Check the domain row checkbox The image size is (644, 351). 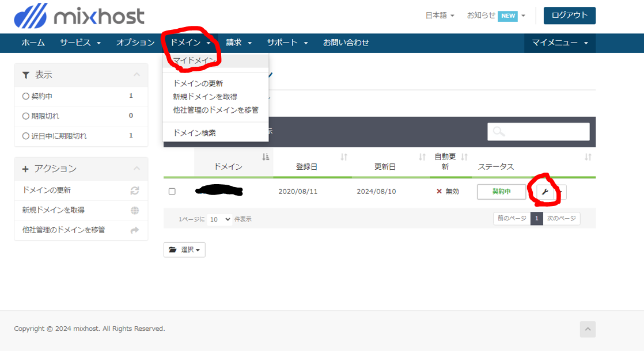click(172, 192)
